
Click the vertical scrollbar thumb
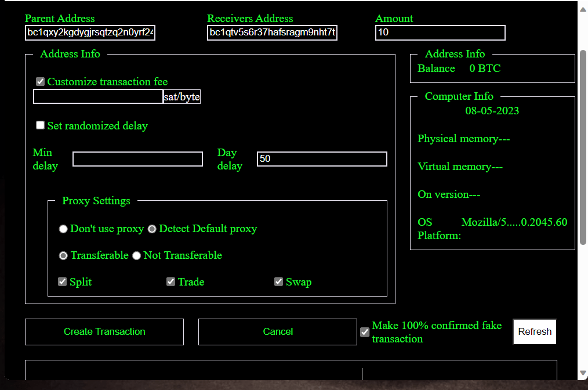pyautogui.click(x=583, y=147)
